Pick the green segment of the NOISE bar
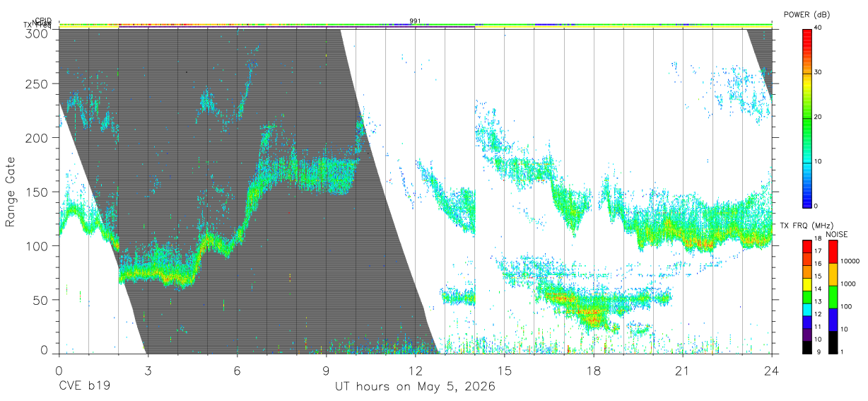This screenshot has height=401, width=868. tap(833, 297)
